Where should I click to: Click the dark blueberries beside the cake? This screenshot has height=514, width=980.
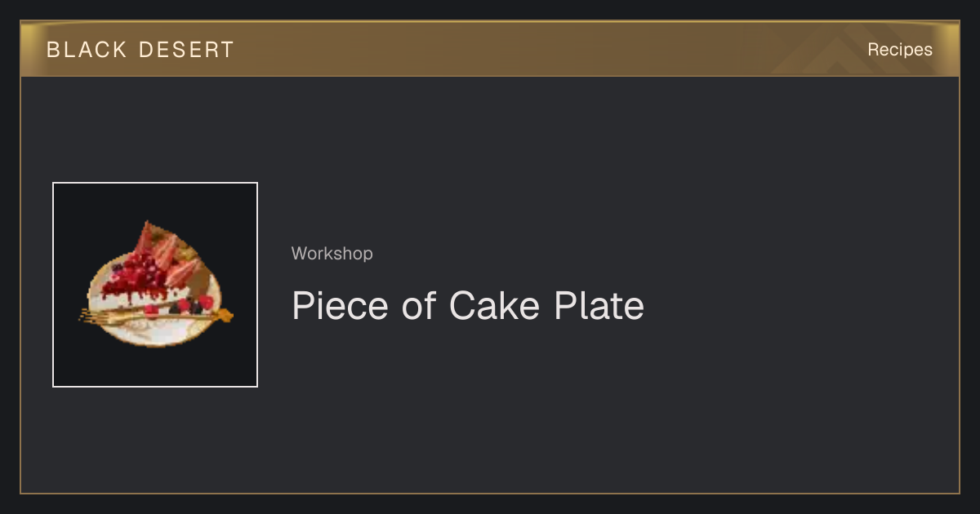[185, 308]
